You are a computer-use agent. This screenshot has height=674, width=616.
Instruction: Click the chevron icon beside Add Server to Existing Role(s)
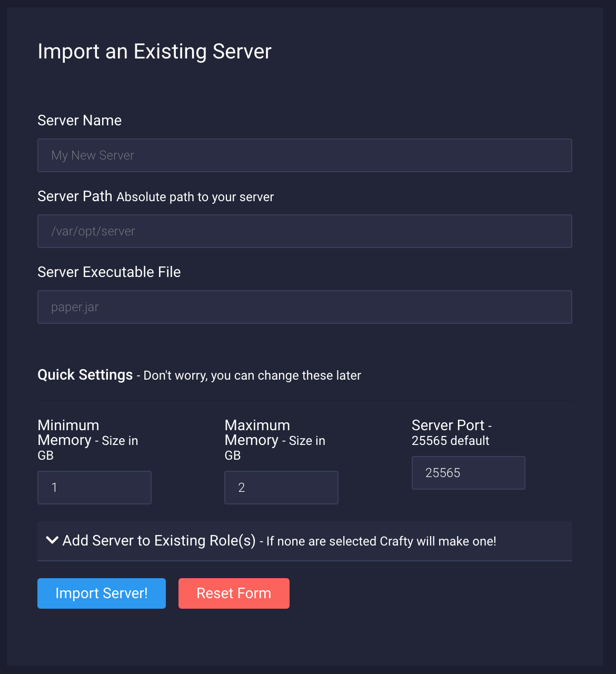tap(52, 540)
